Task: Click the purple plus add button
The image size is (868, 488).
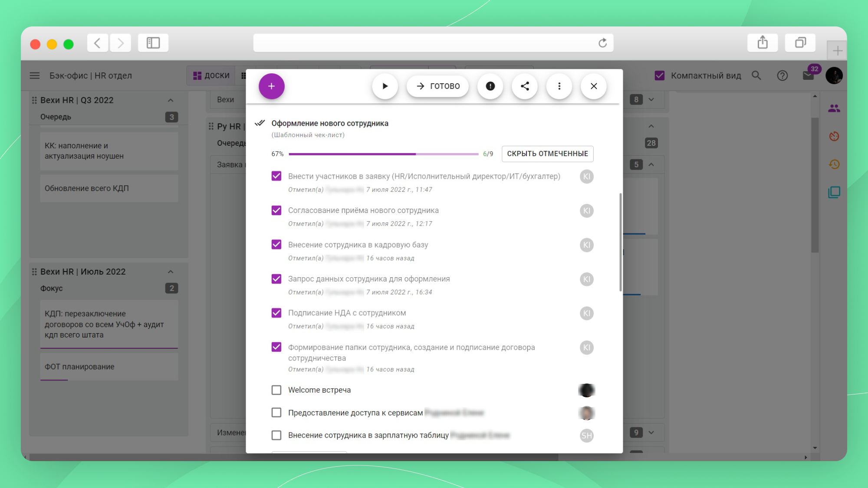Action: [x=271, y=86]
